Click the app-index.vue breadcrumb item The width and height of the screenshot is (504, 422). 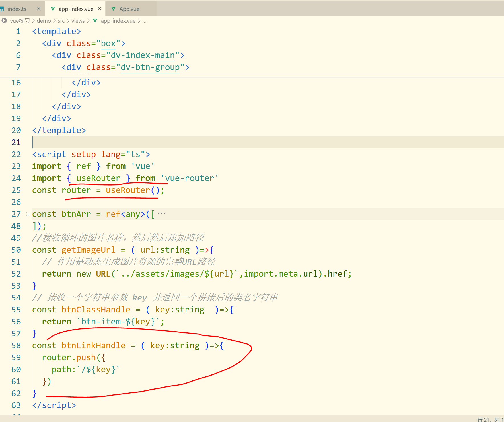point(118,21)
